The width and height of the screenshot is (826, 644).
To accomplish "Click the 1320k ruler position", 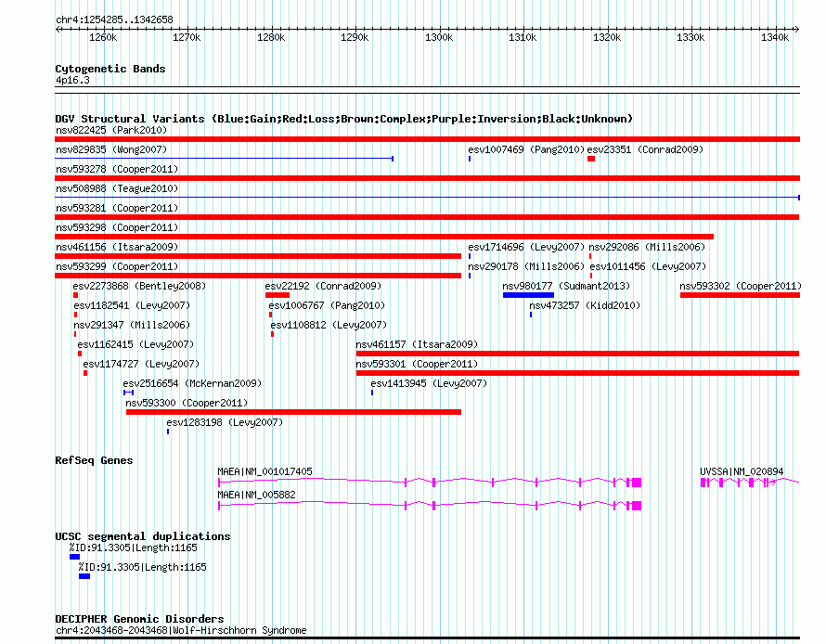I will [607, 37].
